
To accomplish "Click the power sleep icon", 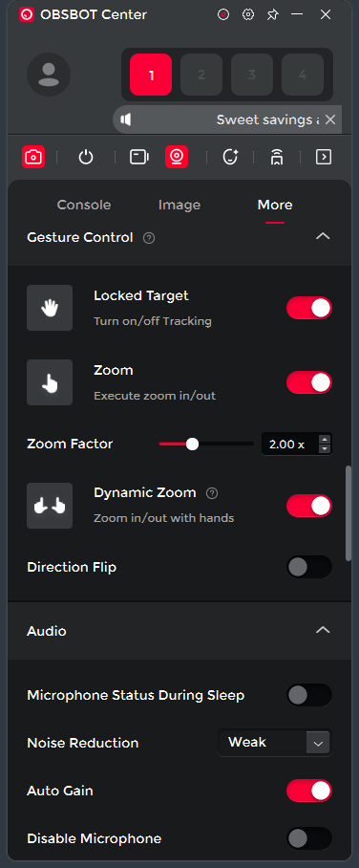I will [x=86, y=157].
